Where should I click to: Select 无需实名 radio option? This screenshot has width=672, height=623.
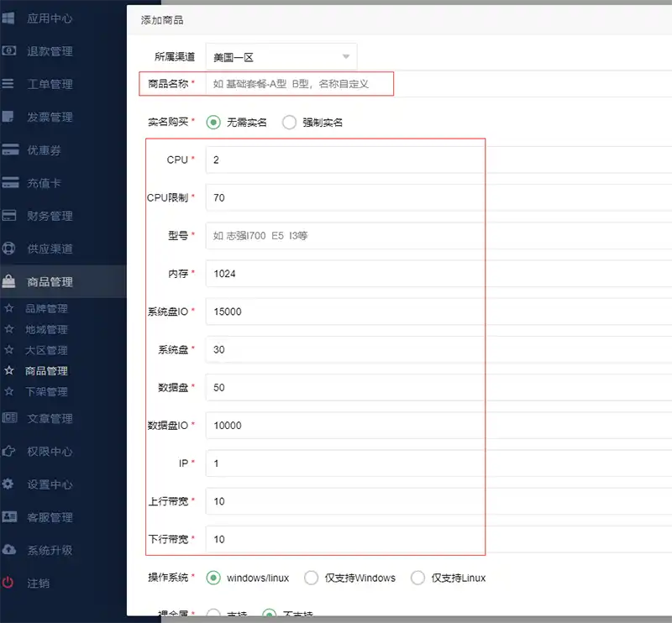[x=213, y=123]
